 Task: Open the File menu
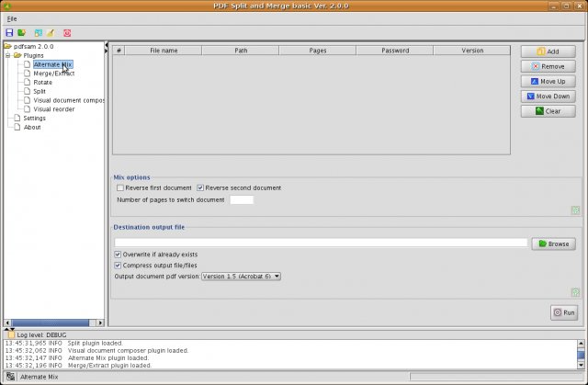(12, 18)
